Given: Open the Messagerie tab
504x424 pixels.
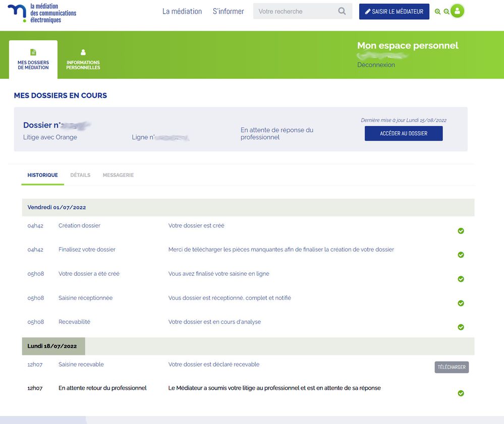Looking at the screenshot, I should (118, 175).
